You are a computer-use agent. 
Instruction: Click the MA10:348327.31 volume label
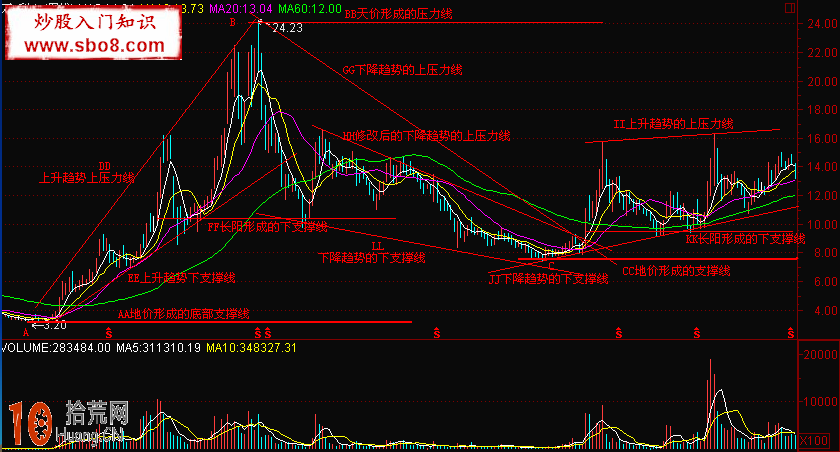coord(252,348)
